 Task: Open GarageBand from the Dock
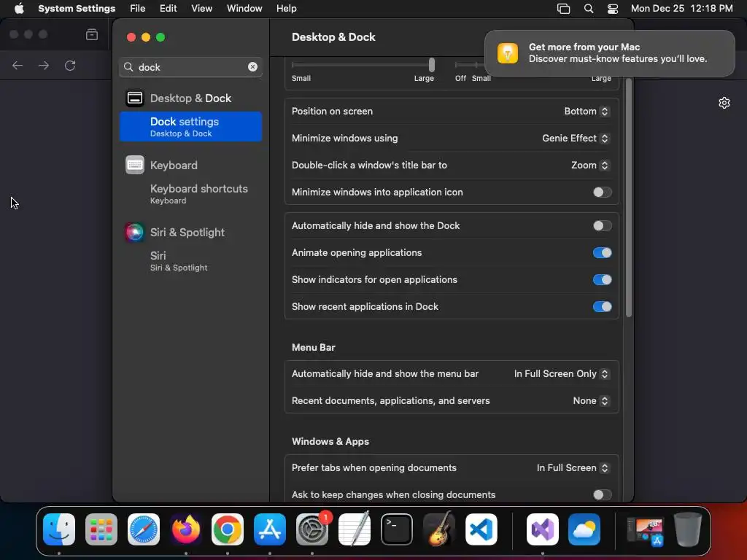[x=438, y=529]
